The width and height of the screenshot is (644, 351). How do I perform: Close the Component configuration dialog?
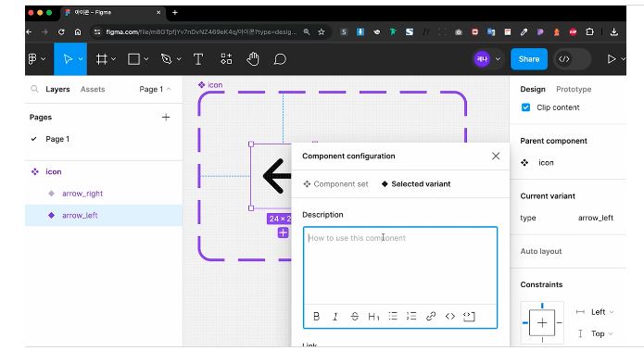pyautogui.click(x=496, y=156)
